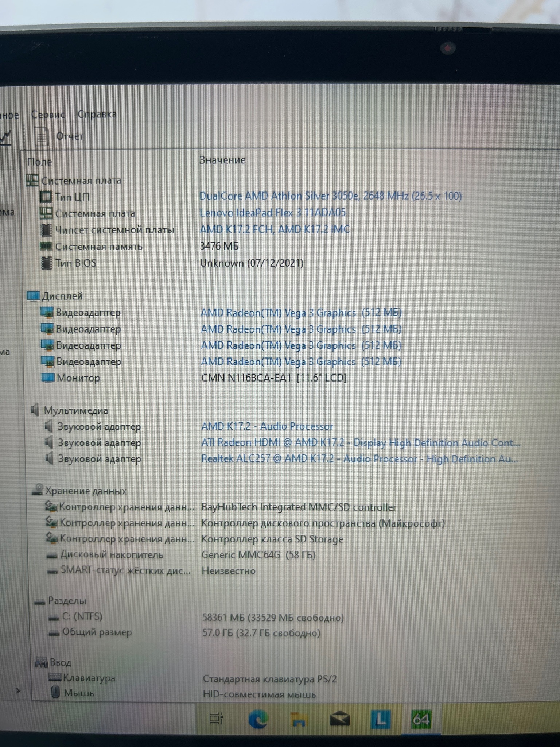Open the AMD K17.2 - Audio Processor link

[x=267, y=426]
